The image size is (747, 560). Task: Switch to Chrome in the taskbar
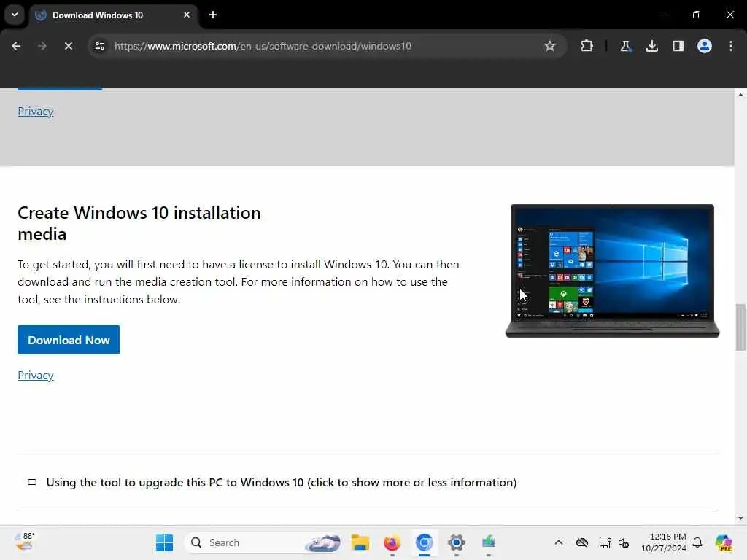click(x=424, y=542)
